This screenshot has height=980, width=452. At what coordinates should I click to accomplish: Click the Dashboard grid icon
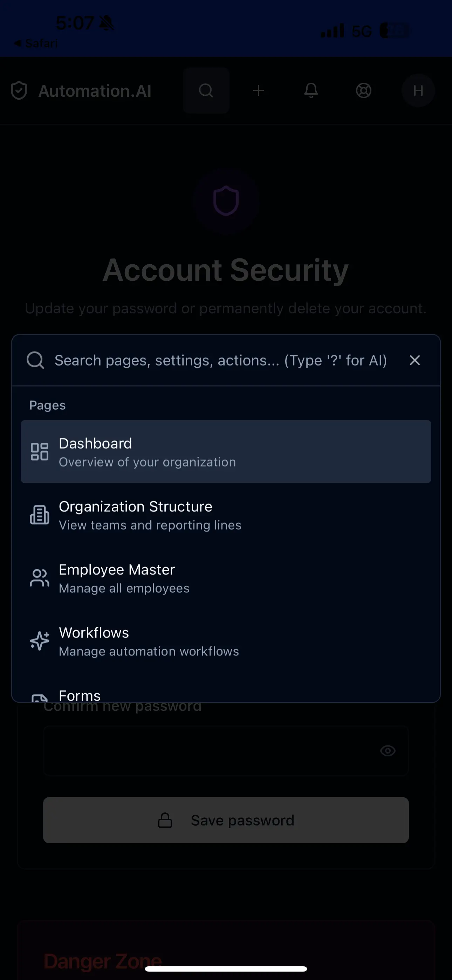pos(40,451)
